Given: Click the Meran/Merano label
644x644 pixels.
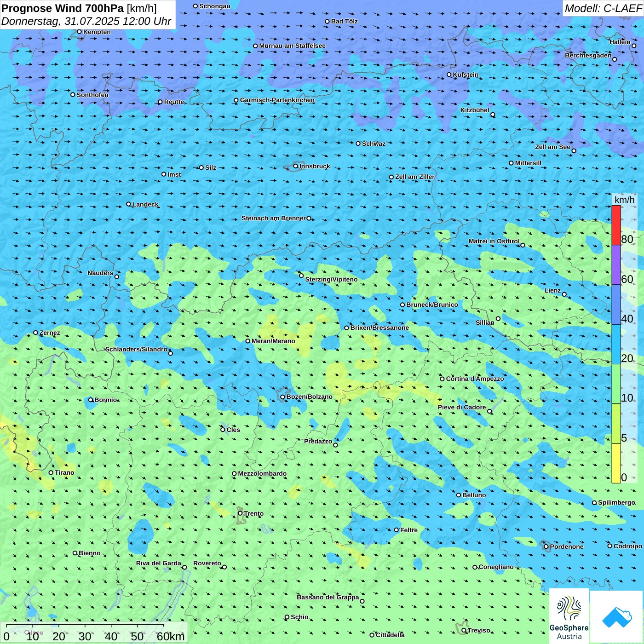Looking at the screenshot, I should [x=273, y=341].
